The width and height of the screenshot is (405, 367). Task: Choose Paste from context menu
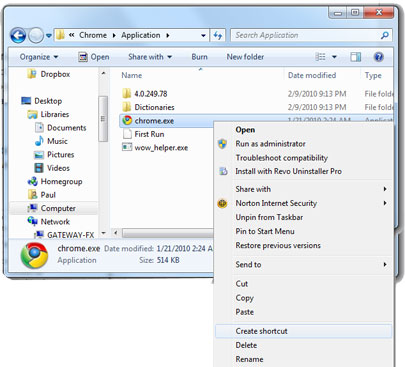(x=245, y=312)
